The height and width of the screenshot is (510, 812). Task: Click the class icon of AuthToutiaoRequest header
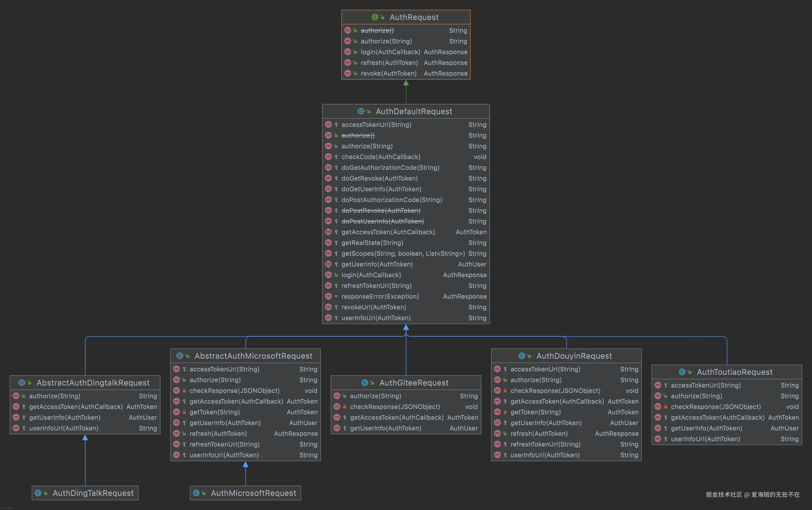682,372
